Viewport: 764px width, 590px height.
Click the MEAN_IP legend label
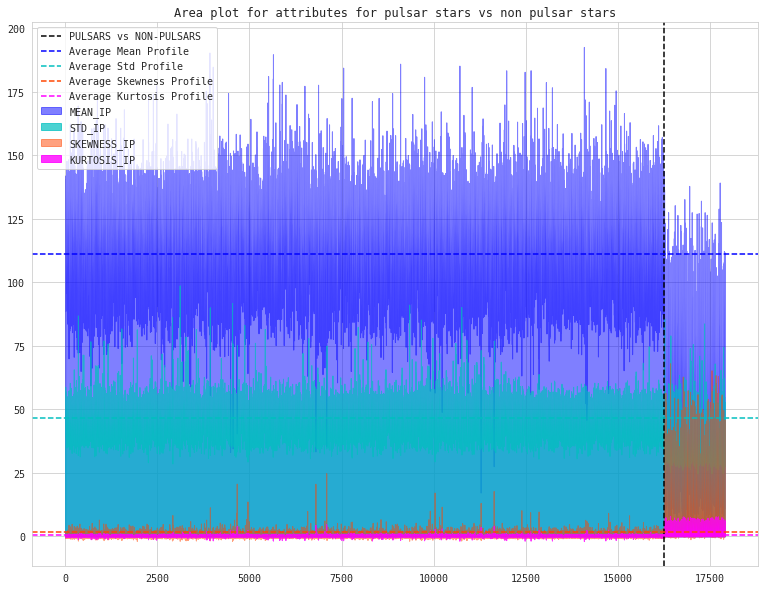click(x=90, y=113)
